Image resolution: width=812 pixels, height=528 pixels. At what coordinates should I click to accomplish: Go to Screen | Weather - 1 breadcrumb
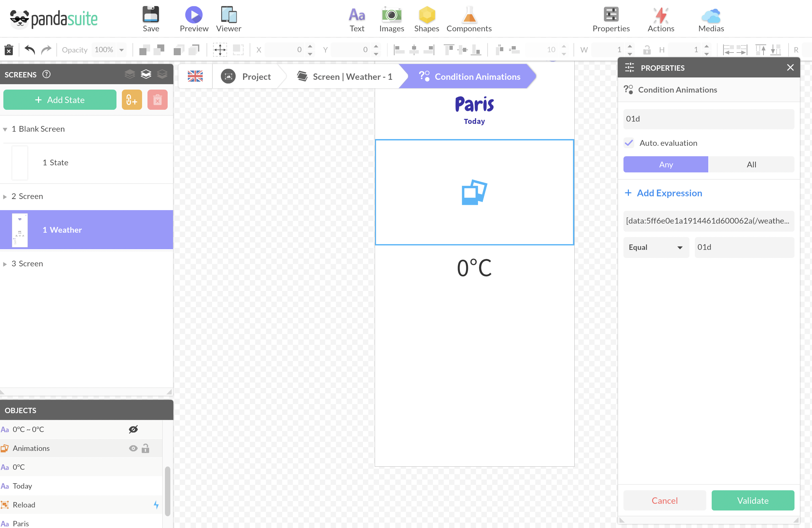click(345, 76)
